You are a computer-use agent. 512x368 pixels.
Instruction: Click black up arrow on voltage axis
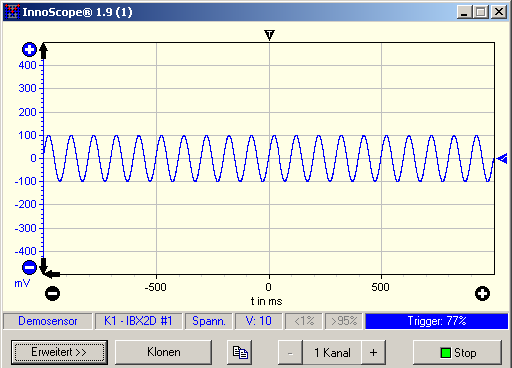[44, 51]
